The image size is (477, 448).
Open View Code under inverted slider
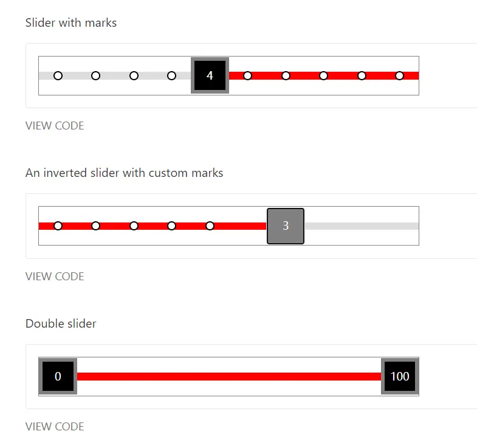click(x=55, y=277)
